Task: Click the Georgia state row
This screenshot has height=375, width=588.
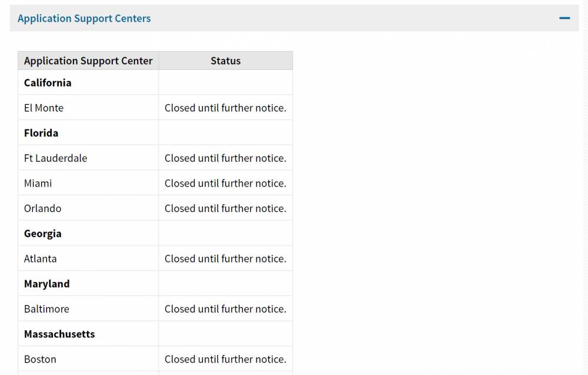Action: point(155,234)
